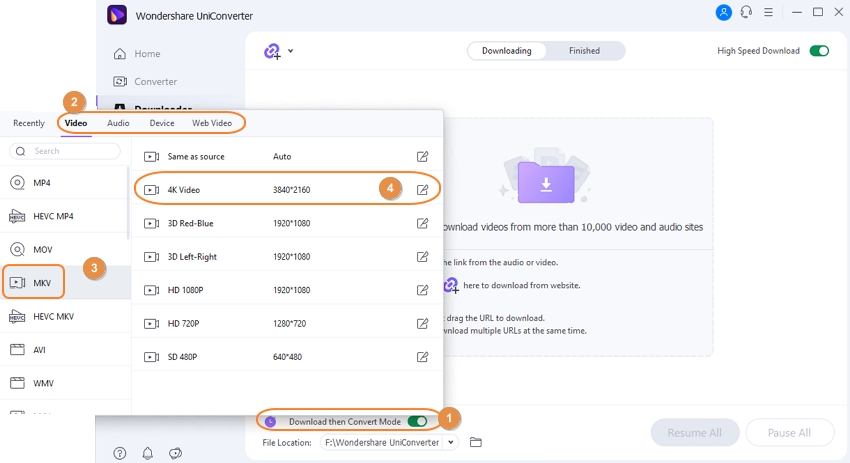
Task: Click the Resume All button
Action: coord(694,433)
